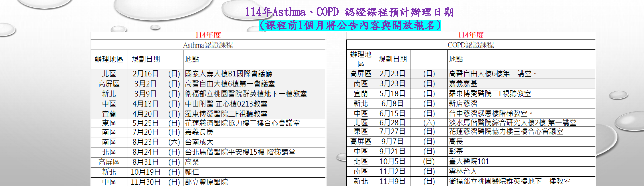
Task: Click COPD date '6月28日'
Action: point(392,123)
